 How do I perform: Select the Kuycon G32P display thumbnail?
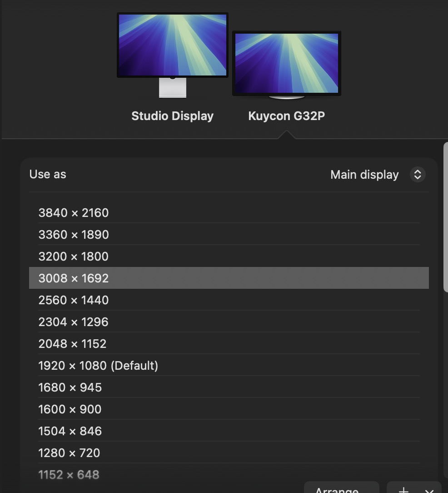pyautogui.click(x=286, y=63)
